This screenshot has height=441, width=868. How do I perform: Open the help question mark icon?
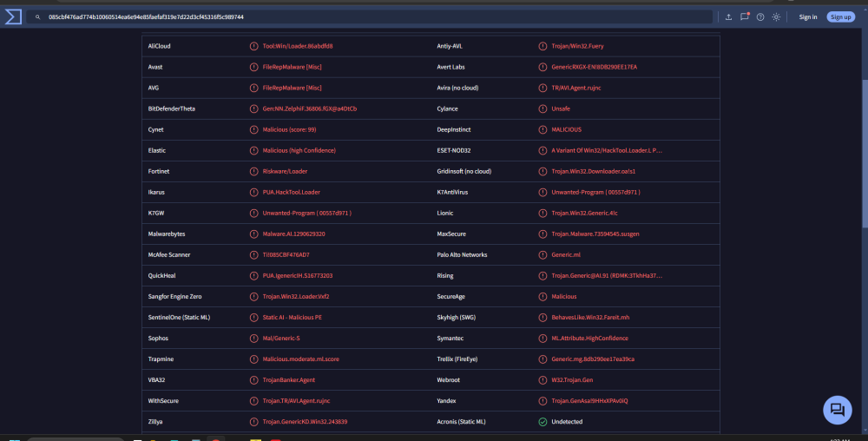(x=760, y=17)
